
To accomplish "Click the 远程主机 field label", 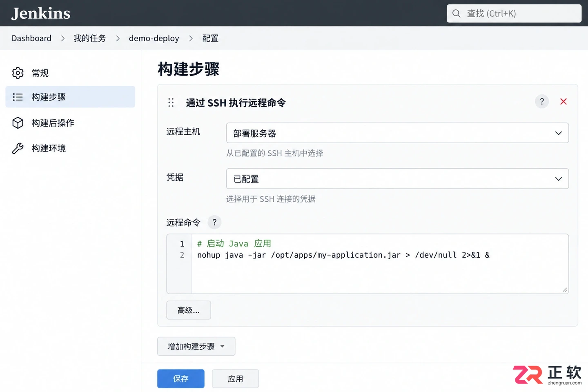I will (x=183, y=131).
